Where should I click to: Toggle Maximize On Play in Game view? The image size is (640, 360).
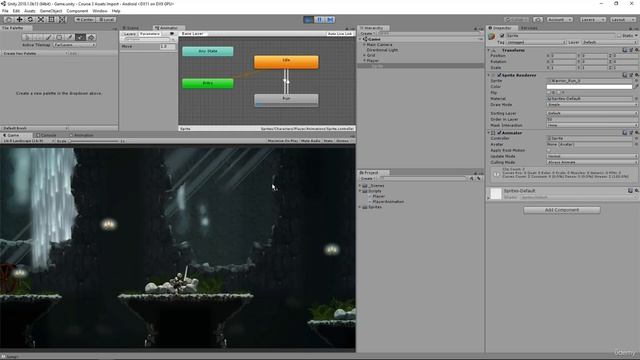pos(282,141)
